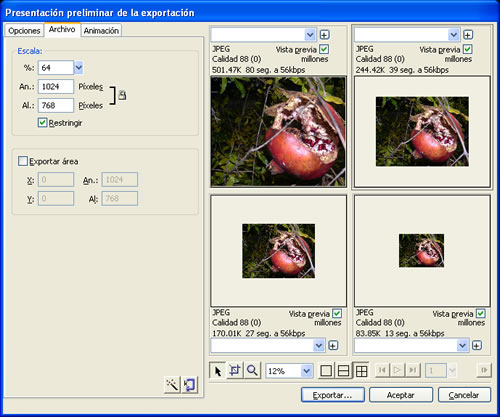500x417 pixels.
Task: Open the scale percentage dropdown
Action: pos(78,68)
